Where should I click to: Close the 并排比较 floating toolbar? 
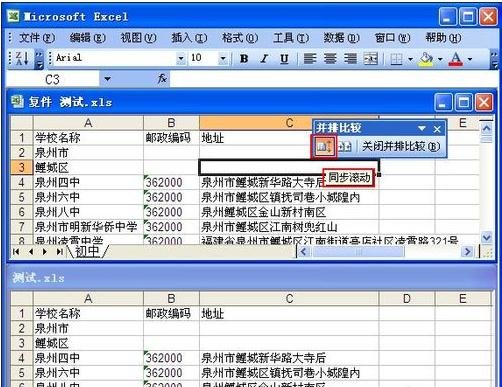pos(437,129)
